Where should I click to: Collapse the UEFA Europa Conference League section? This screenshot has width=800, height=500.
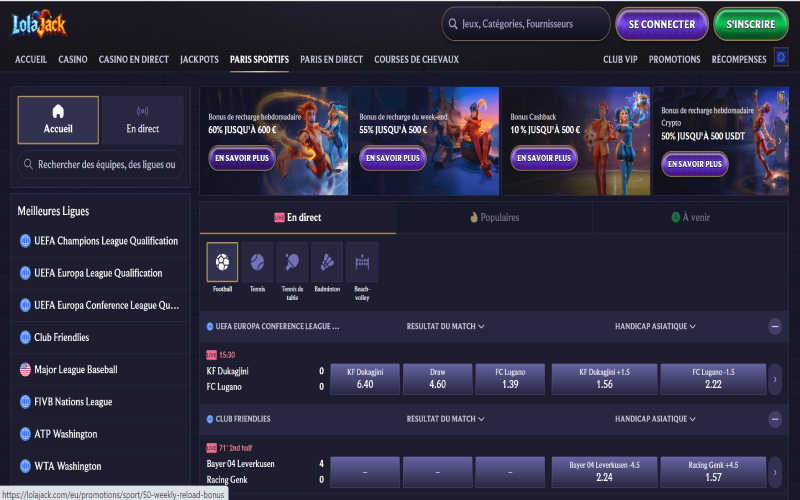point(774,326)
